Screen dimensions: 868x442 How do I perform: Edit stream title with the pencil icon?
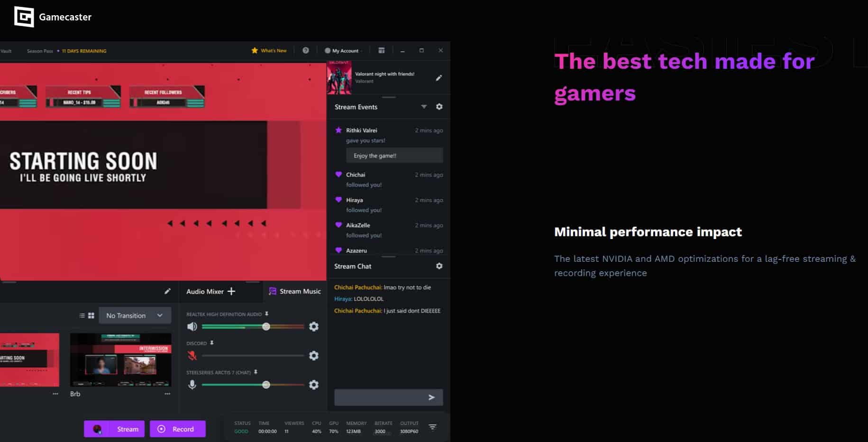point(439,78)
